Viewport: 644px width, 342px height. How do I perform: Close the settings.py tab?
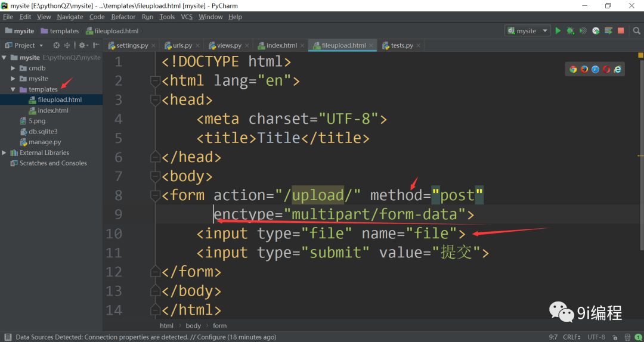154,45
